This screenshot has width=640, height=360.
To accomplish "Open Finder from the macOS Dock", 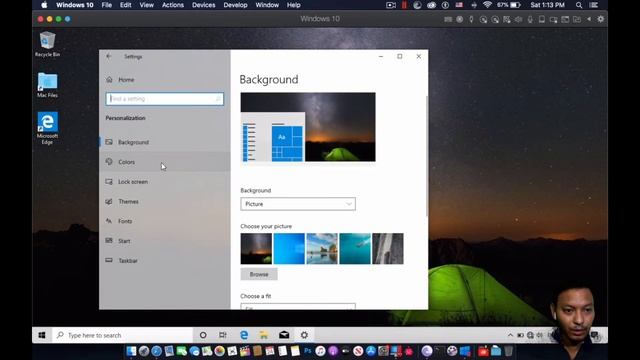I will click(131, 351).
